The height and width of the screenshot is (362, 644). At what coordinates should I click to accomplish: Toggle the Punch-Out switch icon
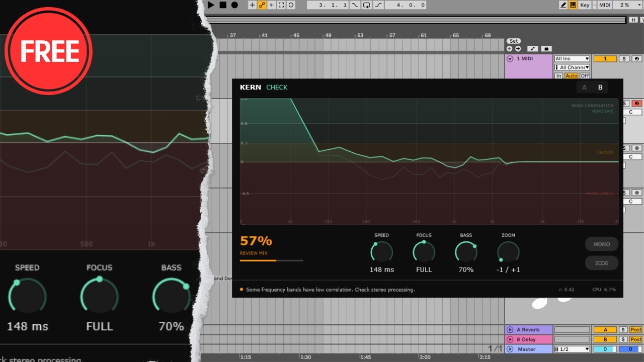tap(378, 5)
